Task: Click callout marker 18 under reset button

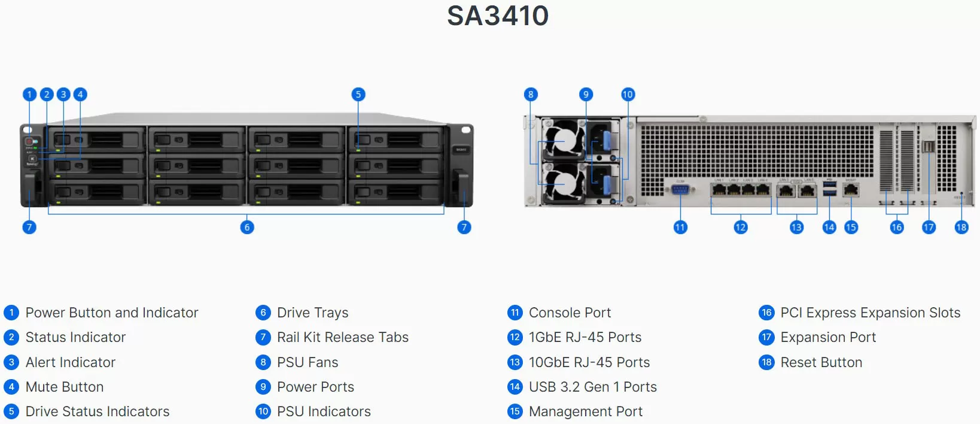Action: tap(961, 228)
